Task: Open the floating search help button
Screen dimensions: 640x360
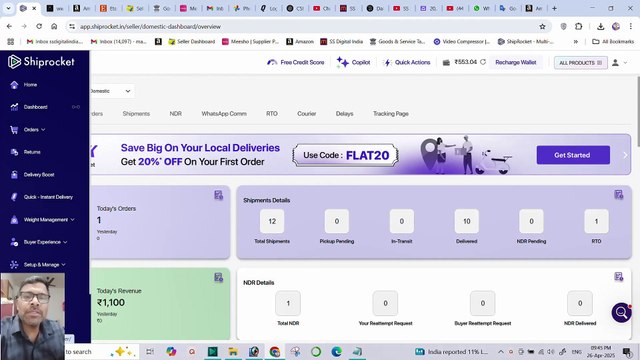Action: 621,313
